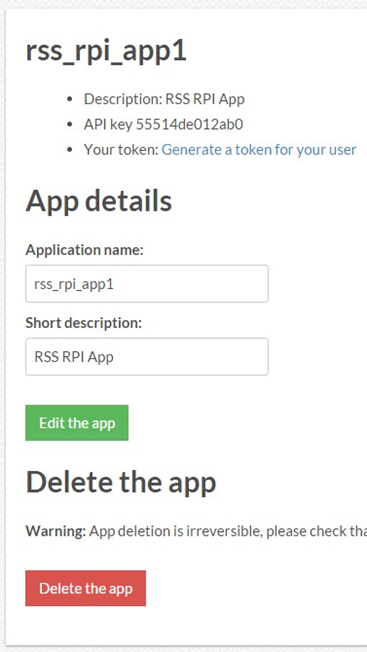Click the Delete the app section heading

[x=121, y=482]
